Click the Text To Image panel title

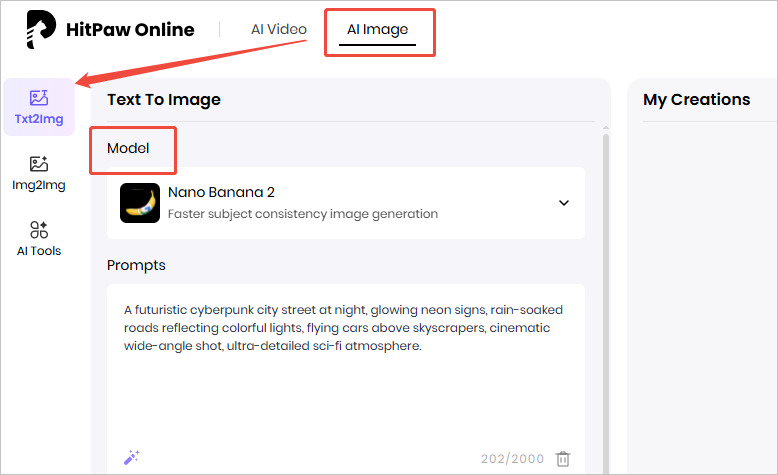164,100
